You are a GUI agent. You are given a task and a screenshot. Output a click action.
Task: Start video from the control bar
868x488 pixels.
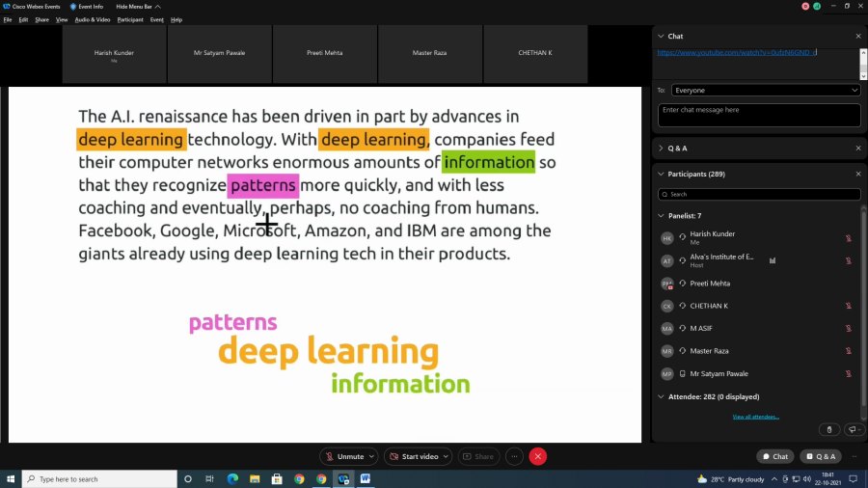(x=415, y=456)
